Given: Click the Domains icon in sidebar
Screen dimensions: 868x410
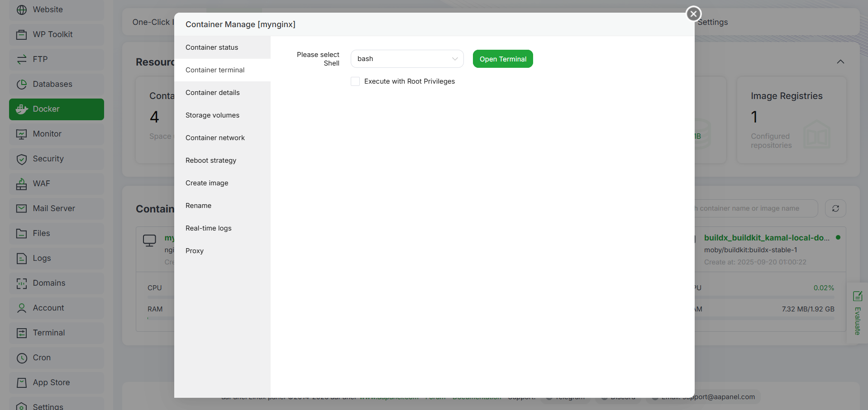Looking at the screenshot, I should point(21,283).
